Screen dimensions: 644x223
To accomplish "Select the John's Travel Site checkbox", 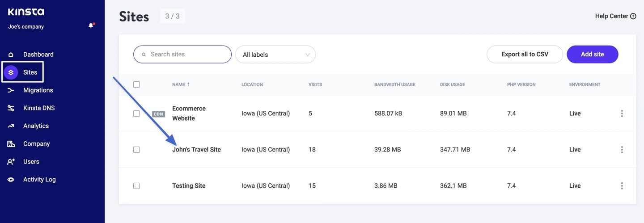I will coord(136,150).
